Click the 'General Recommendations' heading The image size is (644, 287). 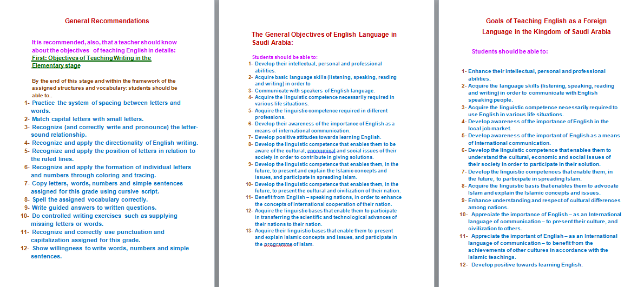(x=107, y=21)
